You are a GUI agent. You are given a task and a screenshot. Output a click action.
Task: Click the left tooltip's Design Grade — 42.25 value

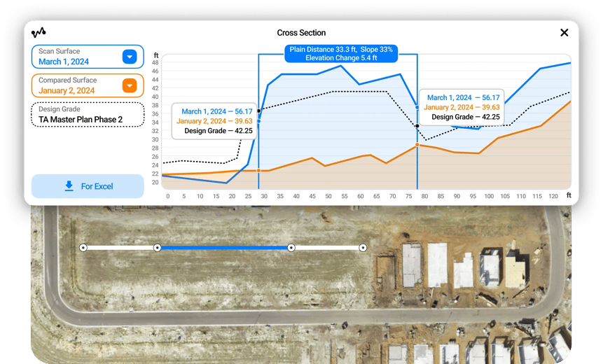[x=219, y=131]
